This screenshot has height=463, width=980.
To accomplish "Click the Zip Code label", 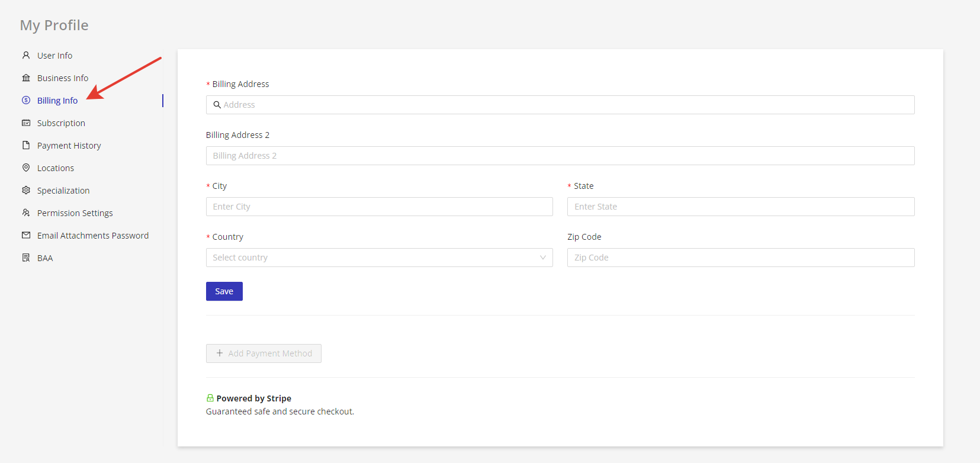I will click(x=584, y=237).
